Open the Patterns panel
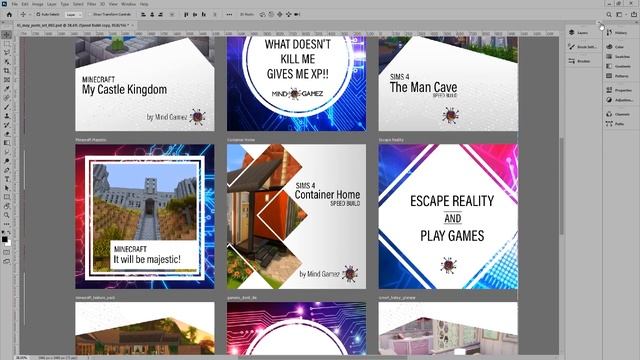This screenshot has width=640, height=360. (618, 76)
